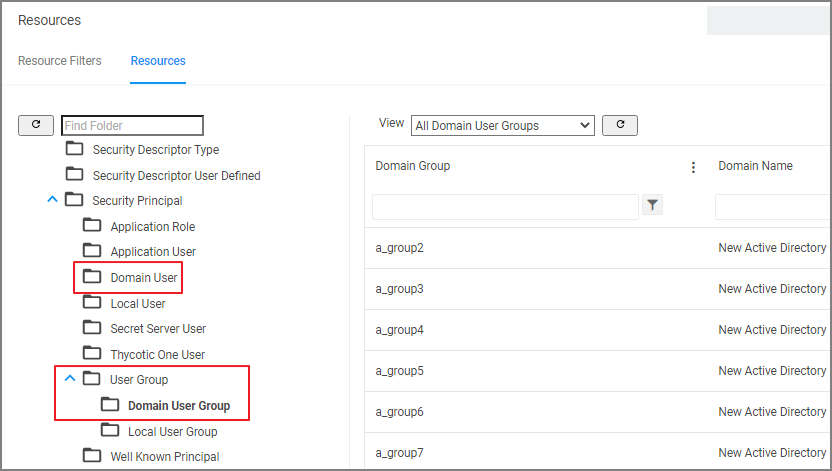Select the Domain User folder
Screen dimensions: 832x471
(143, 277)
